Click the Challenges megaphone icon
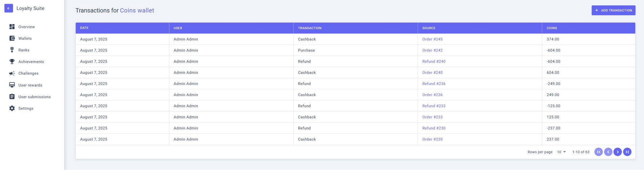Screen dimensions: 644x170 click(12, 73)
